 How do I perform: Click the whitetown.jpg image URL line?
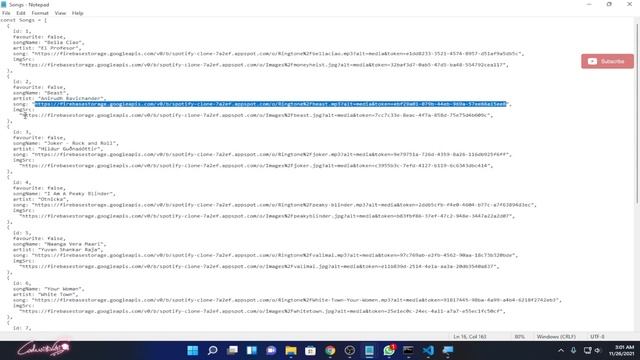262,311
